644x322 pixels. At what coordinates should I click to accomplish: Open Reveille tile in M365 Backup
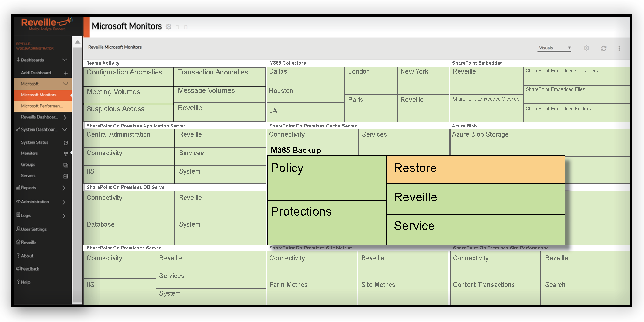[475, 199]
